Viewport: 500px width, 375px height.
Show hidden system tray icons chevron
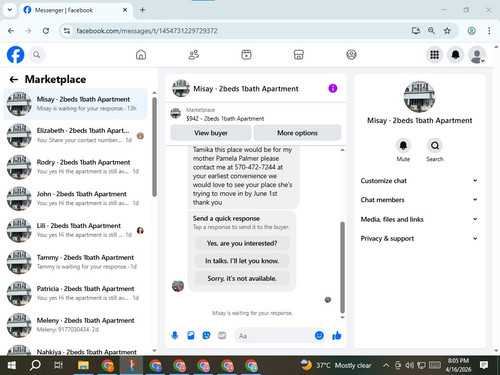coord(386,365)
